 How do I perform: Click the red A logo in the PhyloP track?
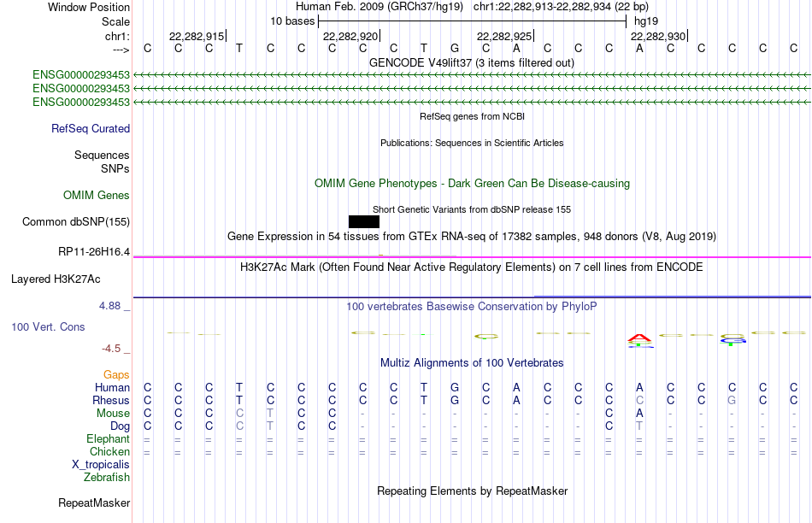(639, 338)
